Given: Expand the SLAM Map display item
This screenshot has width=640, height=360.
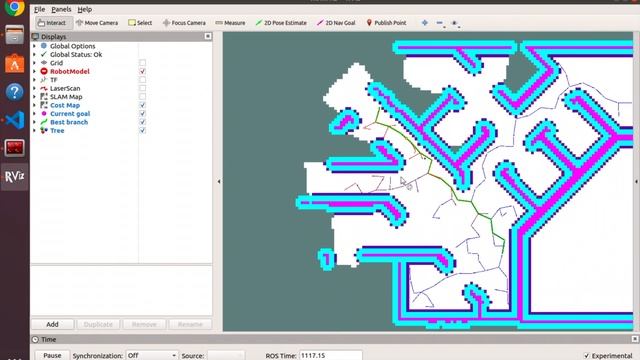Looking at the screenshot, I should pos(35,97).
